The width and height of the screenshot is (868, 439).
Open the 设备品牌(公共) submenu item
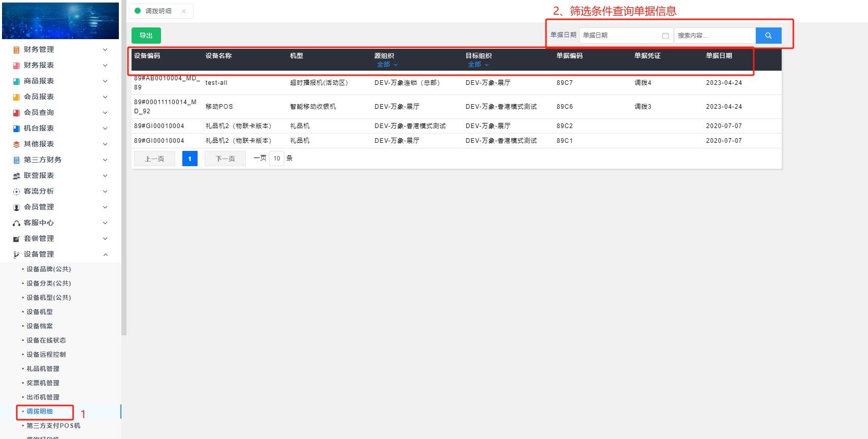coord(49,269)
